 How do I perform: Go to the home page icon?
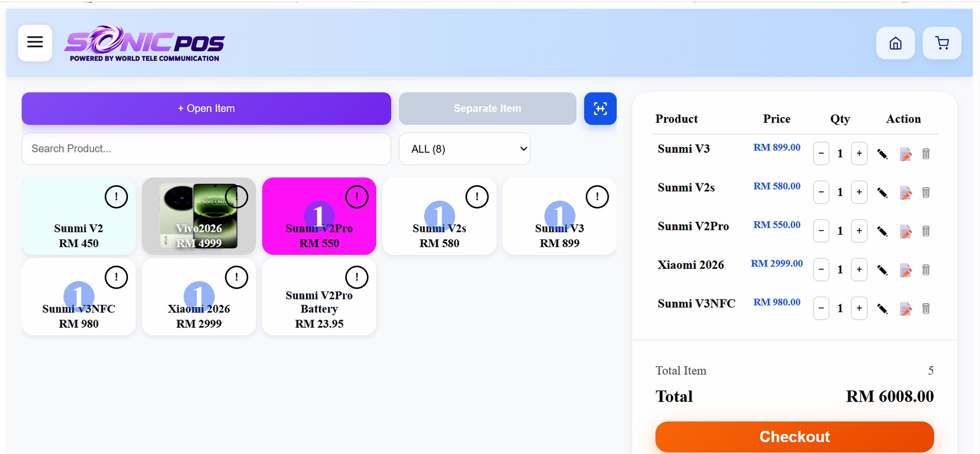(x=895, y=43)
